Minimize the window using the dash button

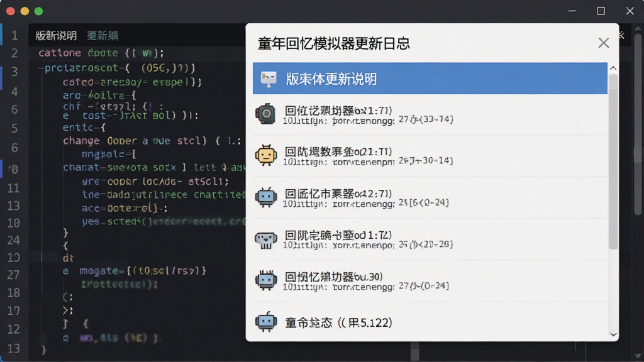[x=572, y=11]
